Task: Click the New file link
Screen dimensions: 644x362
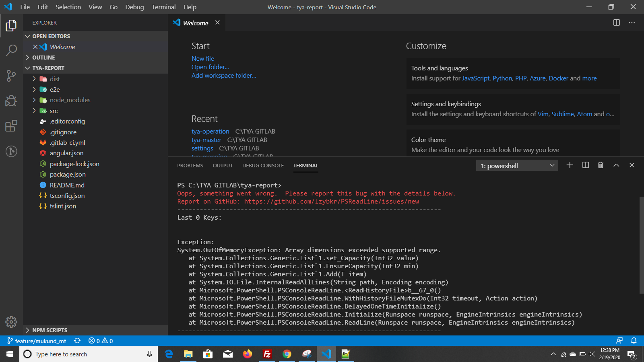Action: 203,58
